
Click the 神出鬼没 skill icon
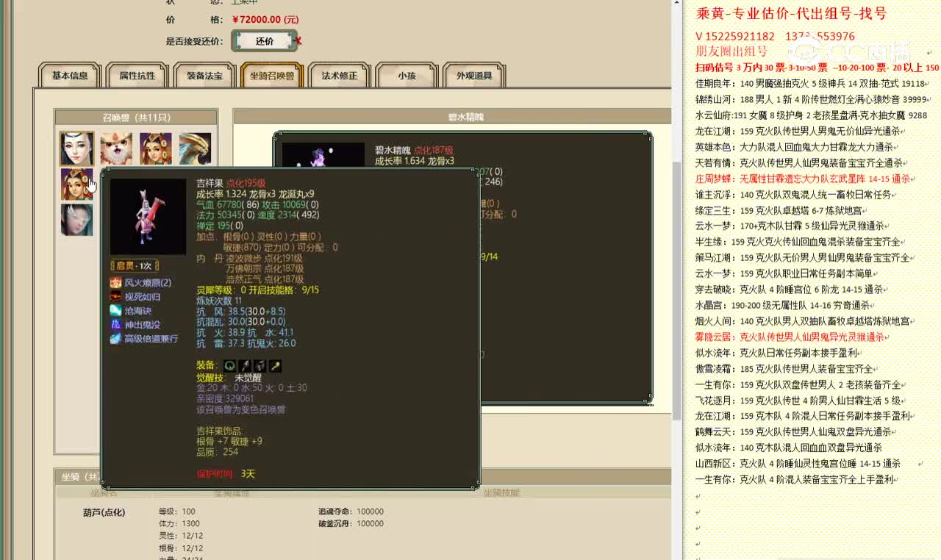[x=115, y=325]
